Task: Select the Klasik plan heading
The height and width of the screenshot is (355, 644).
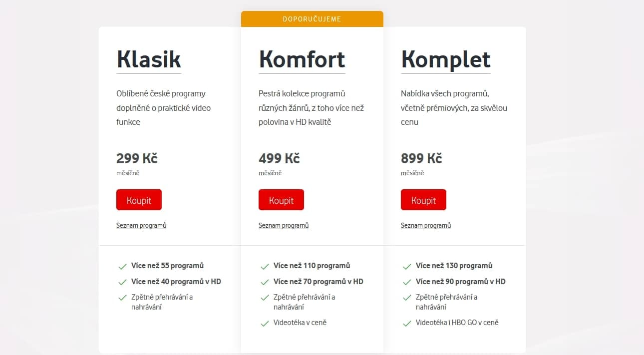Action: point(148,59)
